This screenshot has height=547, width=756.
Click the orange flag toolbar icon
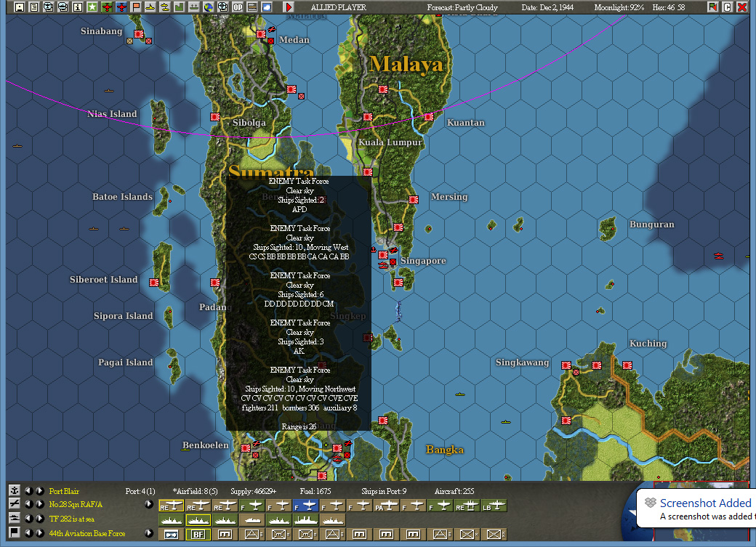click(x=136, y=7)
